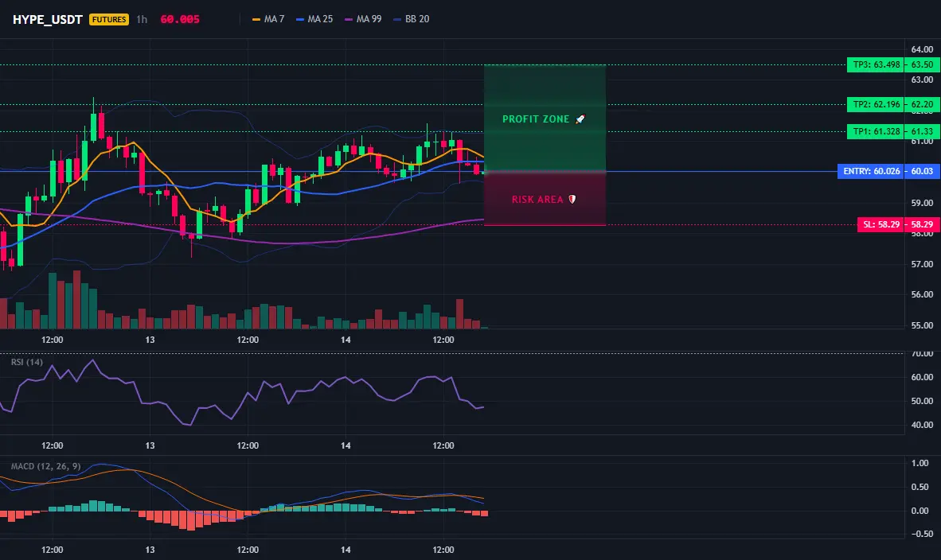The height and width of the screenshot is (560, 941).
Task: Click the 62.20 price axis tag
Action: click(923, 104)
